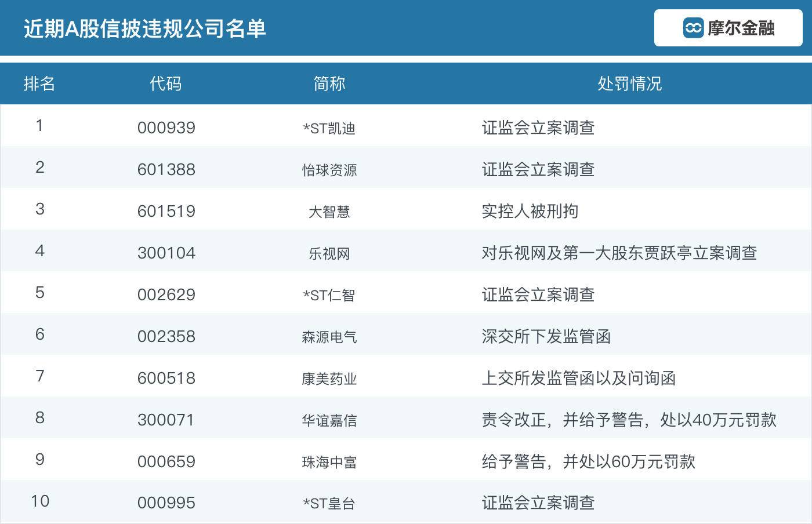This screenshot has width=812, height=524.
Task: Click rank number 10 for *ST皇台
Action: 39,502
